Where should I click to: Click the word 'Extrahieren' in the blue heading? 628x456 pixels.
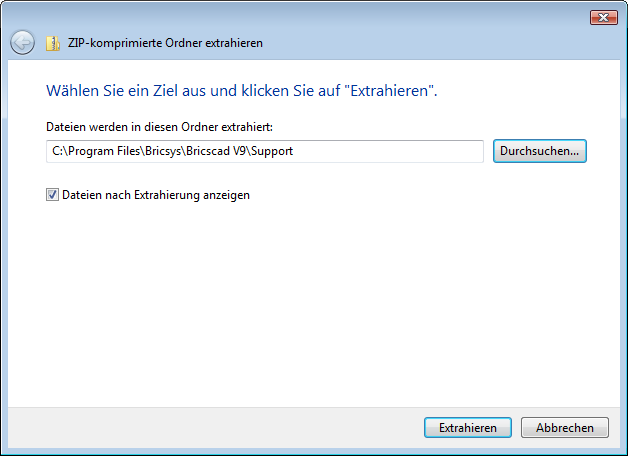click(x=389, y=90)
